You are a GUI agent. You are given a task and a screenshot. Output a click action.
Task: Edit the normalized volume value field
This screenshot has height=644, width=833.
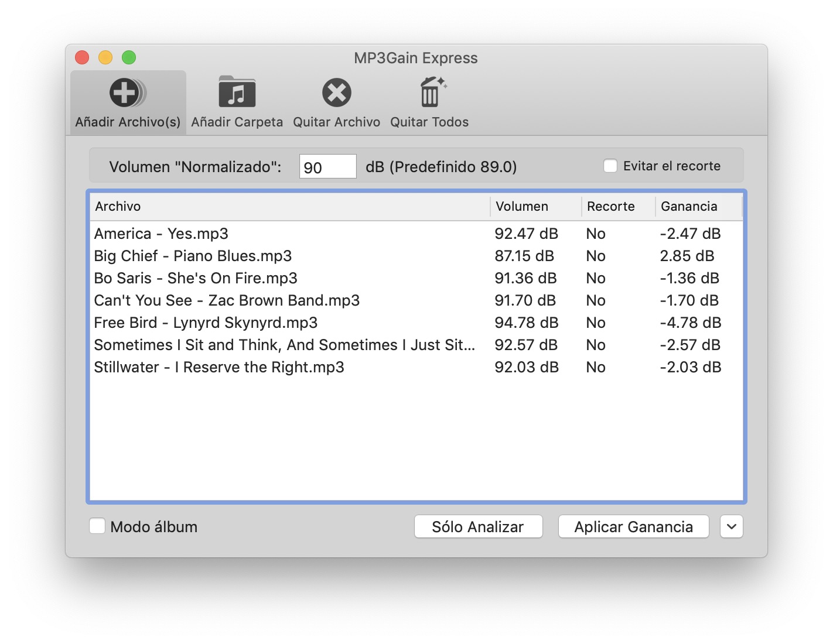(x=327, y=166)
